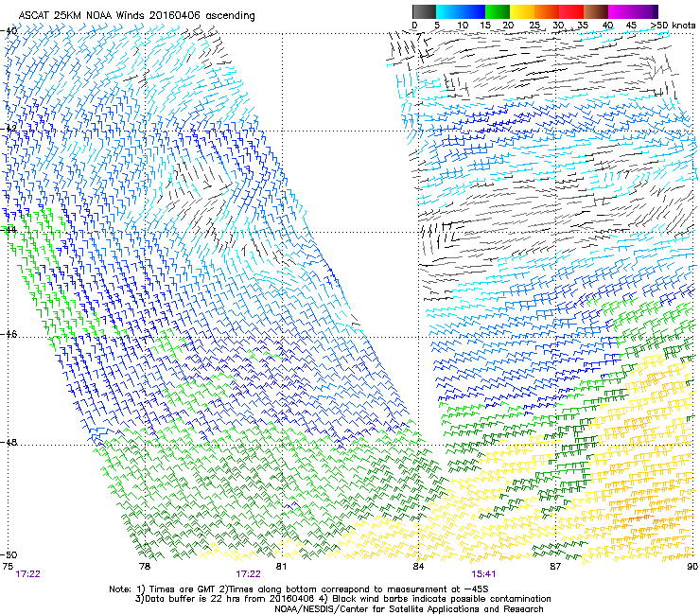Click the longitude label '75'
This screenshot has height=615, width=700.
pos(8,567)
